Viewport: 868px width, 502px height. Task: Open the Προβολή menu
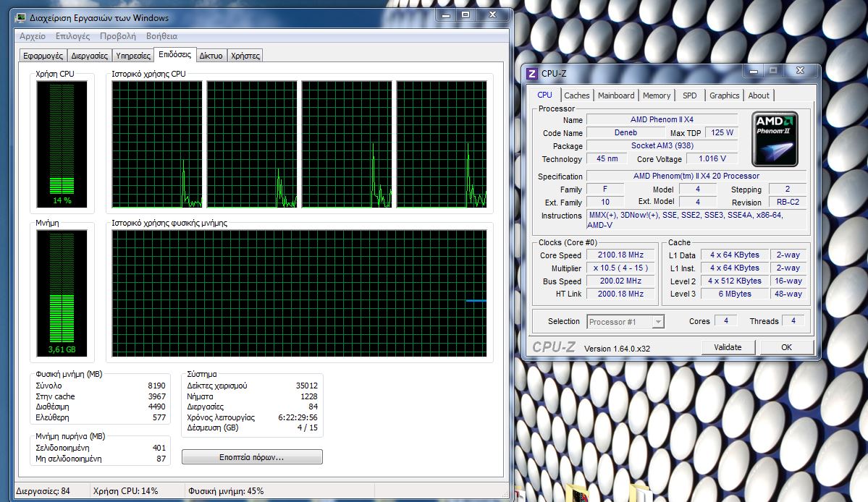[118, 36]
